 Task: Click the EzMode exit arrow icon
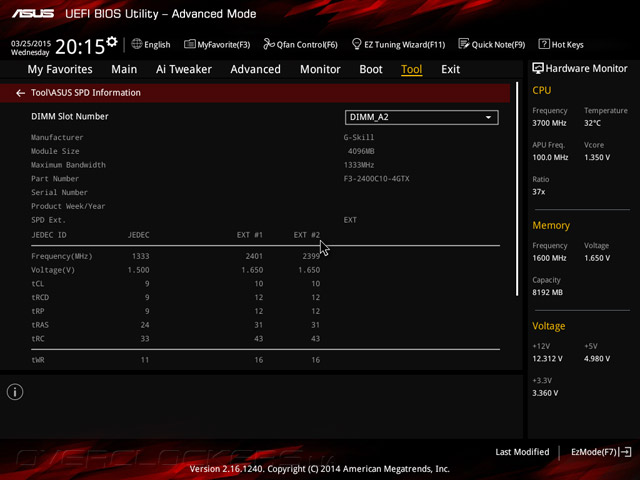625,452
